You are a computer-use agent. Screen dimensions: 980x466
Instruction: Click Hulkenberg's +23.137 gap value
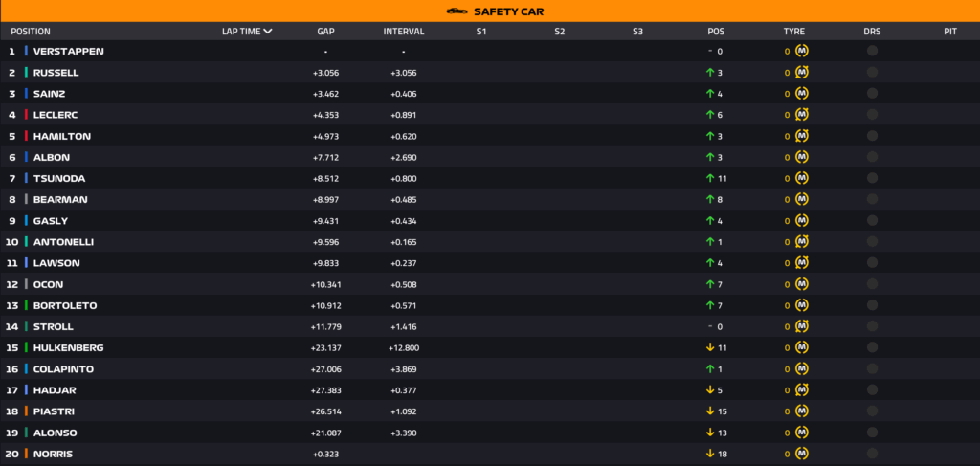[325, 348]
